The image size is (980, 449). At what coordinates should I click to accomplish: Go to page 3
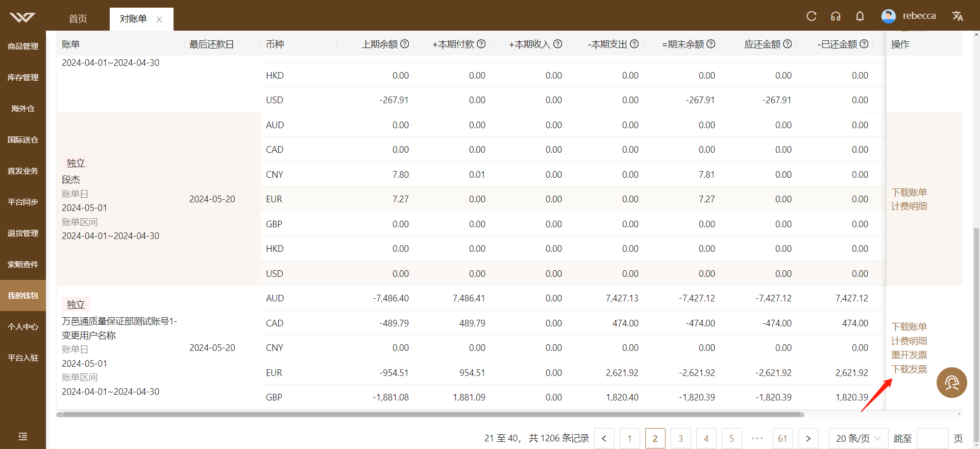(x=681, y=438)
